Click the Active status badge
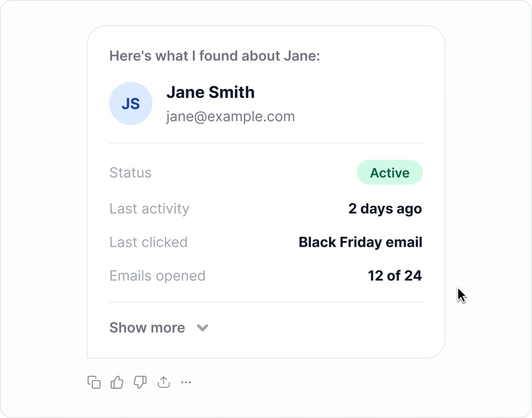Viewport: 532px width, 418px height. 390,172
